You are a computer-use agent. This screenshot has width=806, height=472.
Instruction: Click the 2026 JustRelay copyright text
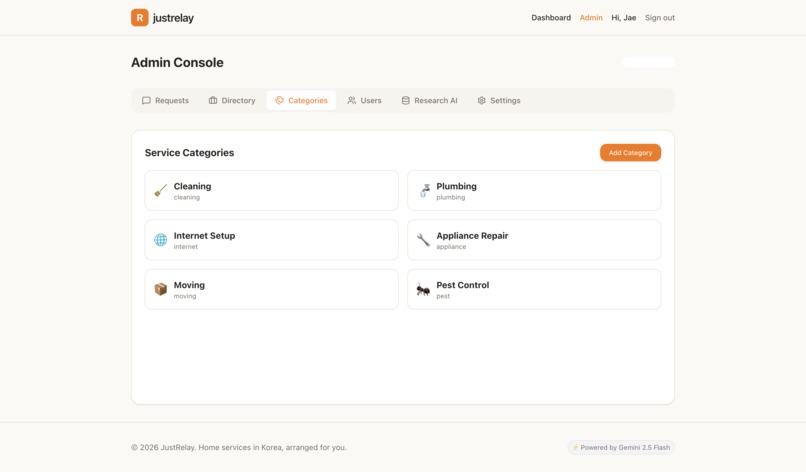(239, 447)
